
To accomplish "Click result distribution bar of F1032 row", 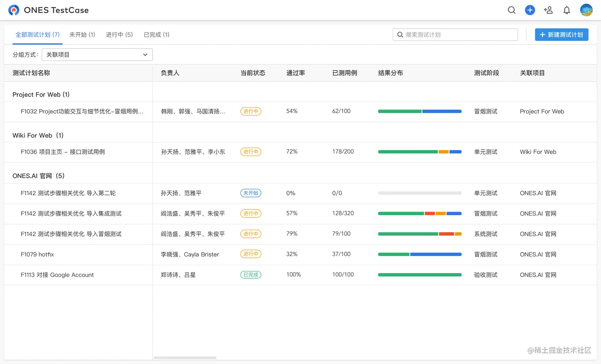I will tap(420, 112).
